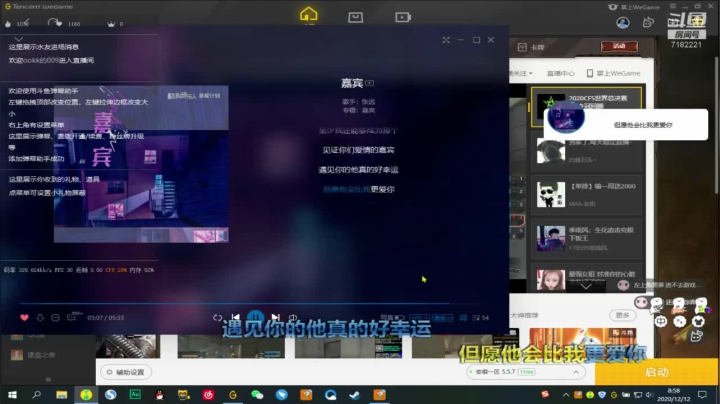
Task: Open Windows notification center icon
Action: (x=702, y=395)
